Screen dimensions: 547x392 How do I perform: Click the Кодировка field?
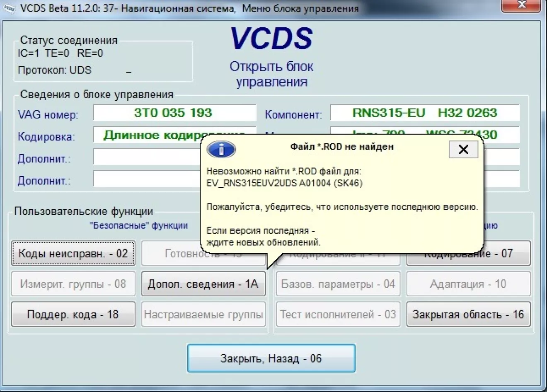click(147, 135)
